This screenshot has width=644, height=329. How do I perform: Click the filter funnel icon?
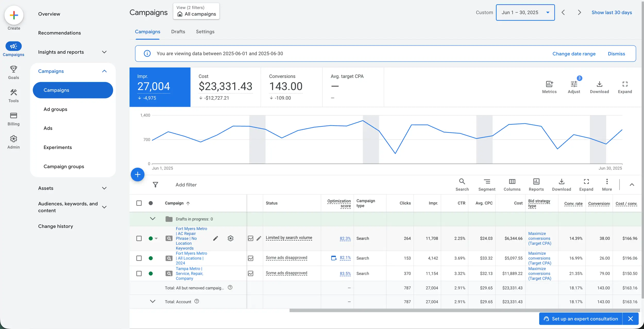coord(155,185)
